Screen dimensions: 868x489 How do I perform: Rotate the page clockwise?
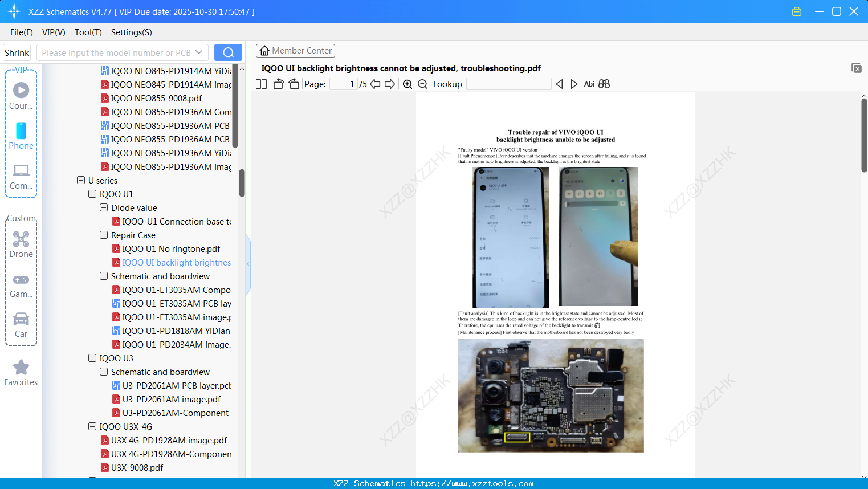pyautogui.click(x=294, y=84)
